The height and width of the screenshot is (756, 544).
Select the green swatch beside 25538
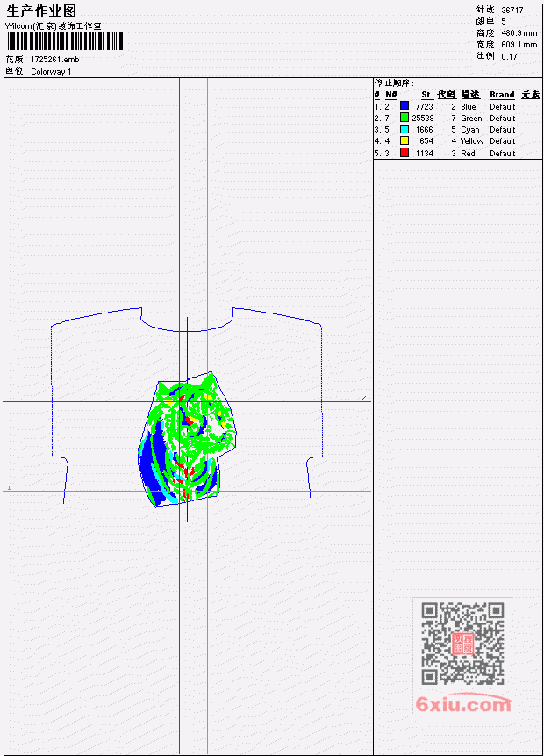404,118
